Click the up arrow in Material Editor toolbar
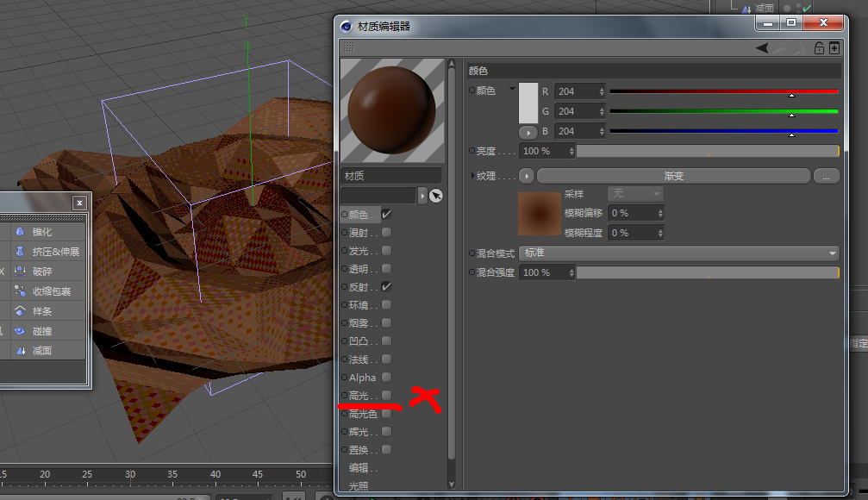The width and height of the screenshot is (868, 500). [x=799, y=48]
